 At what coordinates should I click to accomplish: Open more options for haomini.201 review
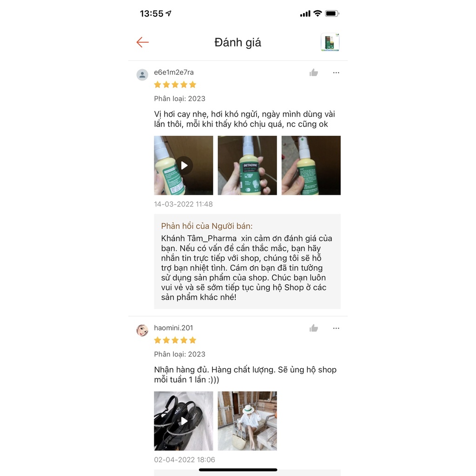tap(336, 328)
